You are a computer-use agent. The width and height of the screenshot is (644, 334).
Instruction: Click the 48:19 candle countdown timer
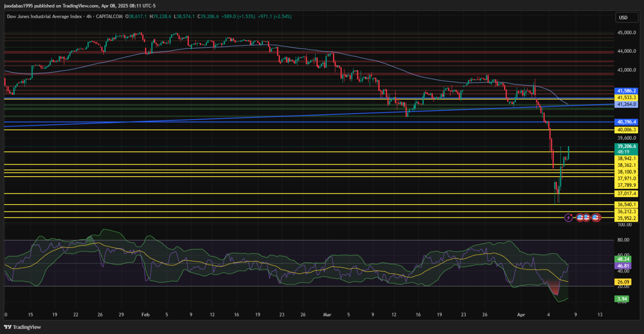click(623, 152)
